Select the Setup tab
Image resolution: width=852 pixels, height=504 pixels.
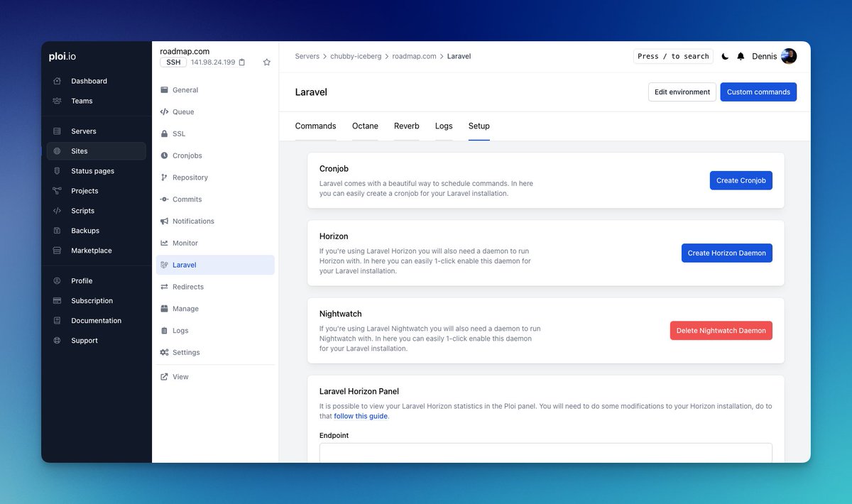pyautogui.click(x=479, y=126)
